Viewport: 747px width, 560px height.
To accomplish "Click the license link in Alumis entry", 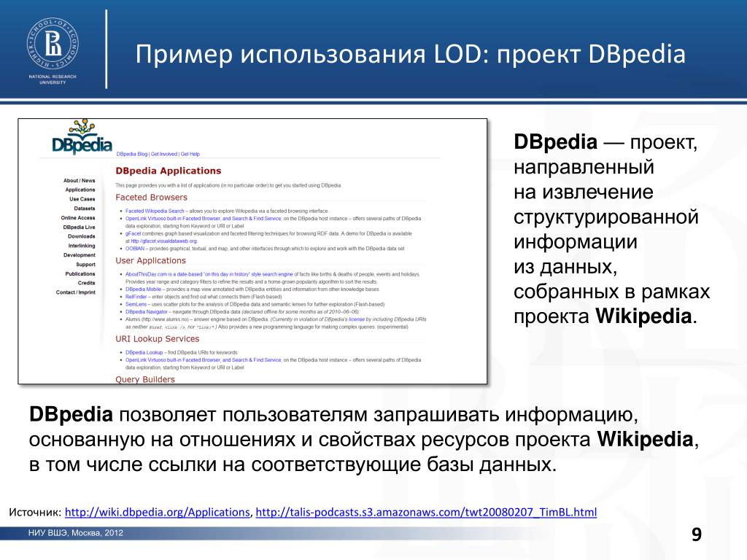I will [x=356, y=319].
